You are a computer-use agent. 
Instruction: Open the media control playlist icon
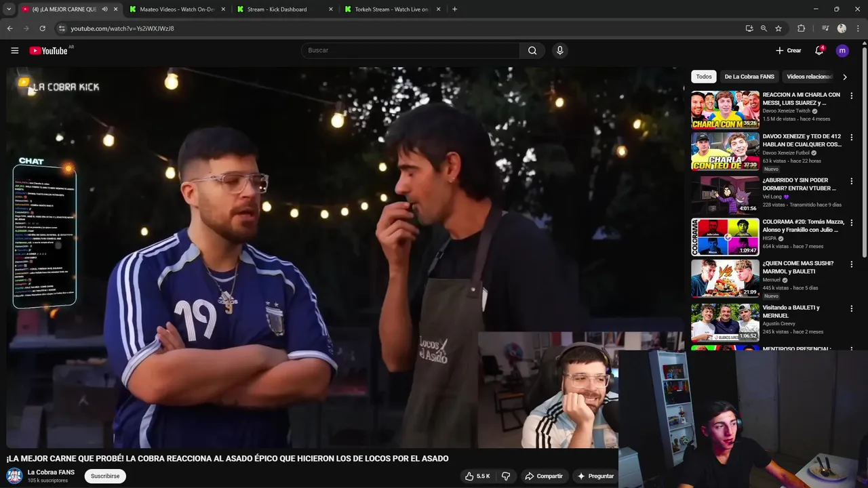pyautogui.click(x=825, y=28)
